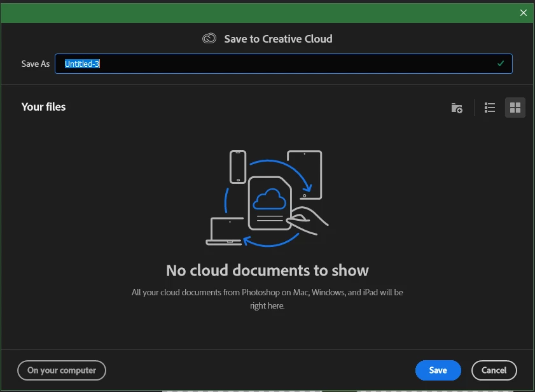Viewport: 535px width, 392px height.
Task: Switch to grid view
Action: 515,108
